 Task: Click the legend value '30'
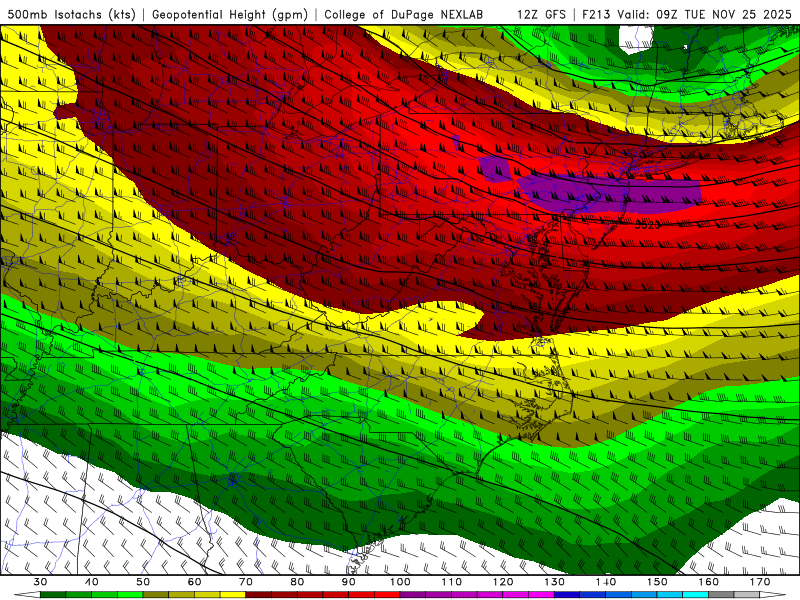click(x=40, y=582)
